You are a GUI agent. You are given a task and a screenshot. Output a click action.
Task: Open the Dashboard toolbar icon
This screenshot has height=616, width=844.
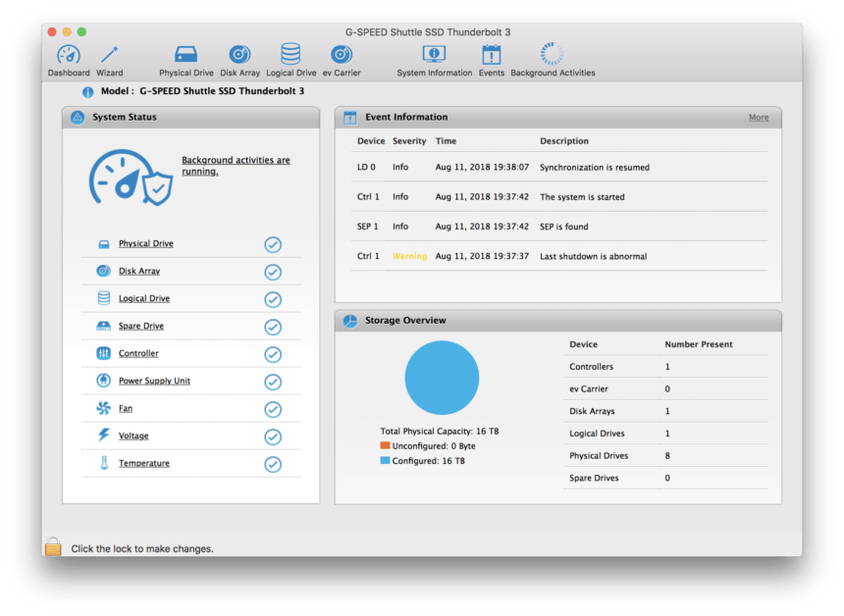tap(69, 55)
